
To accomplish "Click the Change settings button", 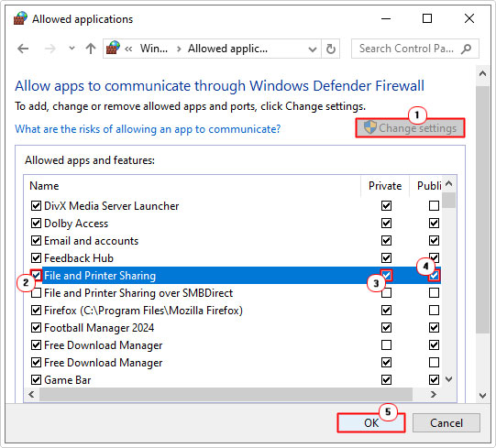I will click(x=410, y=128).
